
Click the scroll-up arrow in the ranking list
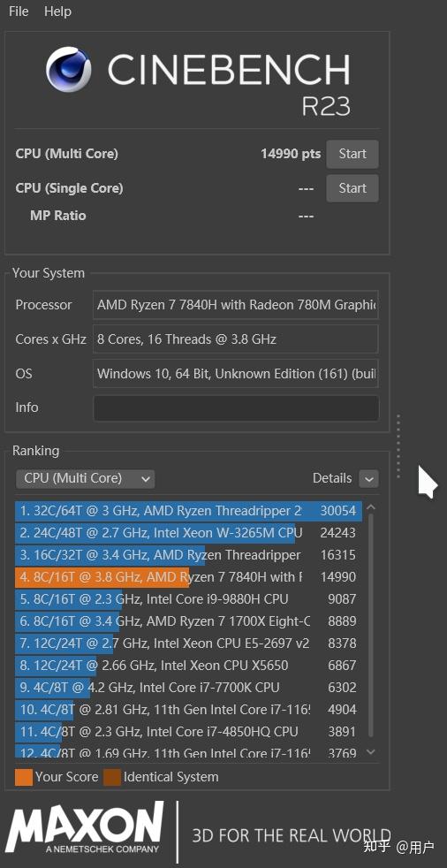[371, 507]
